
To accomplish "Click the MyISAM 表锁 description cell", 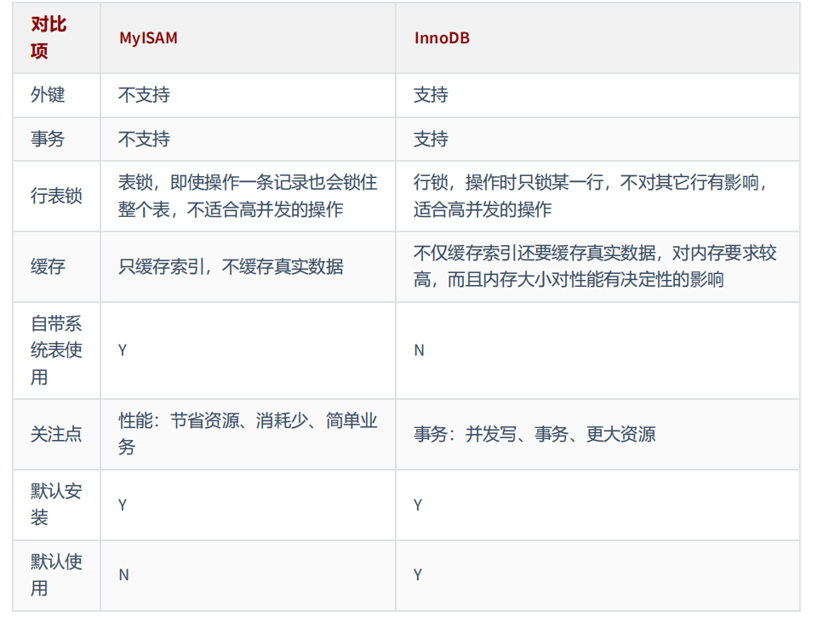I will [248, 196].
